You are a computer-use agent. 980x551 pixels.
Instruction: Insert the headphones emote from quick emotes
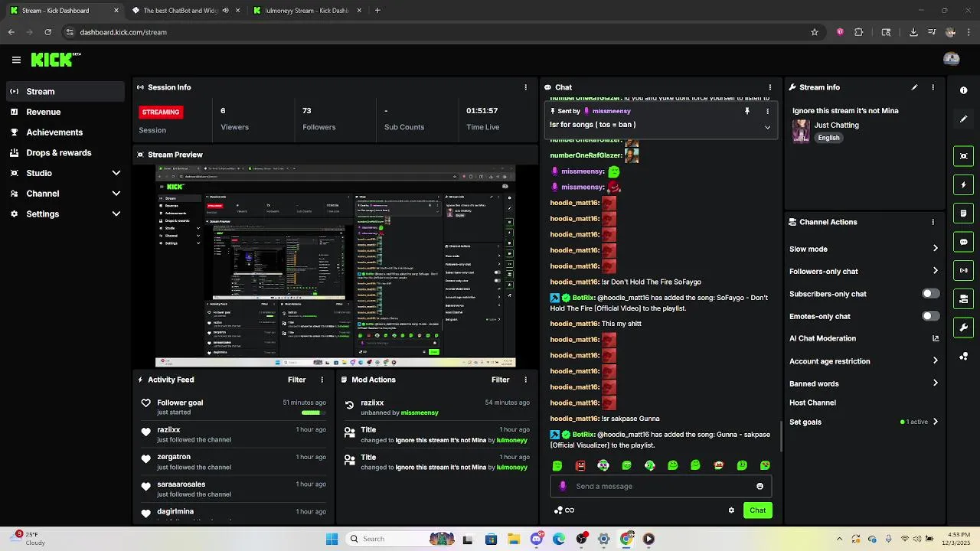pos(603,465)
